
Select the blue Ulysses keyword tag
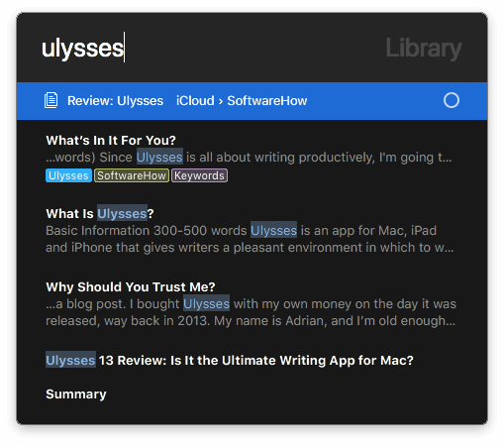coord(68,175)
